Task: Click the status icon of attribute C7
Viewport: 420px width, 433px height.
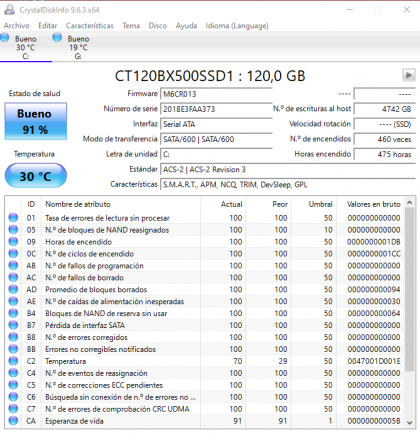Action: pyautogui.click(x=13, y=409)
